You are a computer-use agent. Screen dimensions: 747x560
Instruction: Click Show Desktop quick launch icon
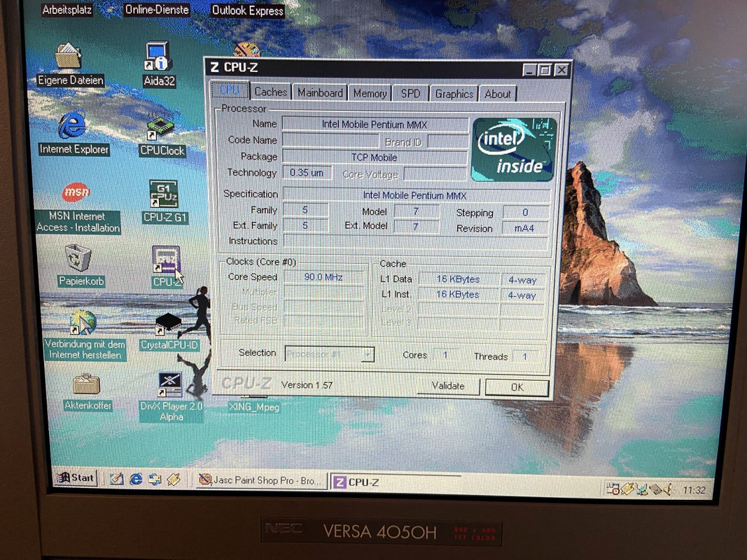[x=117, y=479]
